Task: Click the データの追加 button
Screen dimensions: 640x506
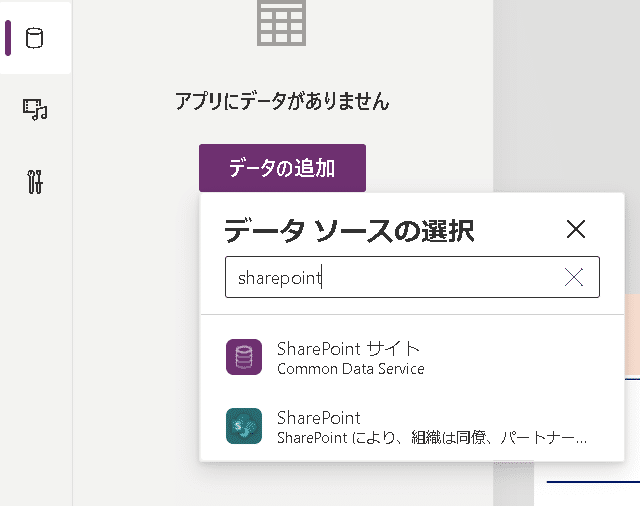Action: 282,168
